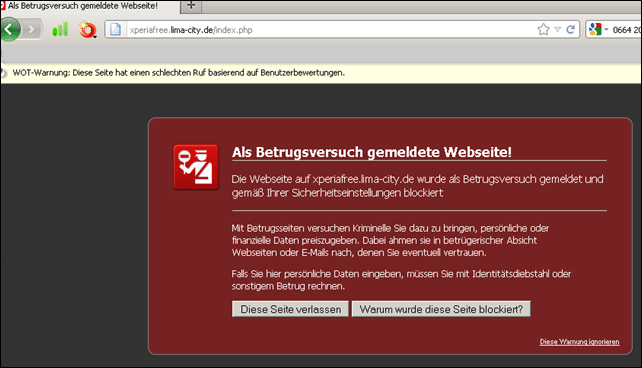The width and height of the screenshot is (642, 368).
Task: Click the grey forward navigation arrow
Action: [x=32, y=29]
